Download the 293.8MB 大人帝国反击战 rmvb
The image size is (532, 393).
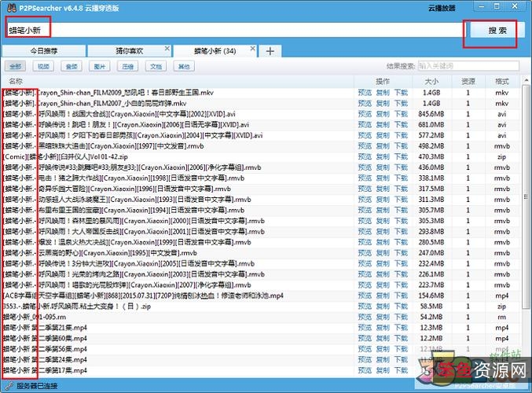401,231
